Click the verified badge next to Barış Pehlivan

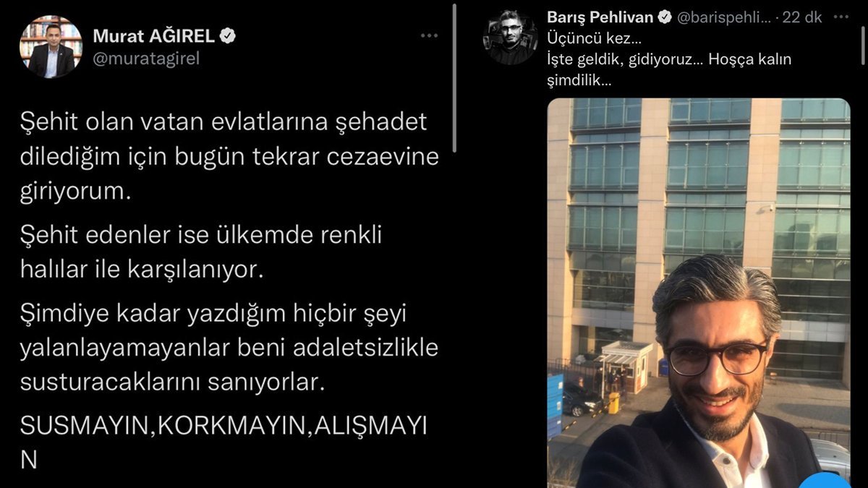click(665, 17)
